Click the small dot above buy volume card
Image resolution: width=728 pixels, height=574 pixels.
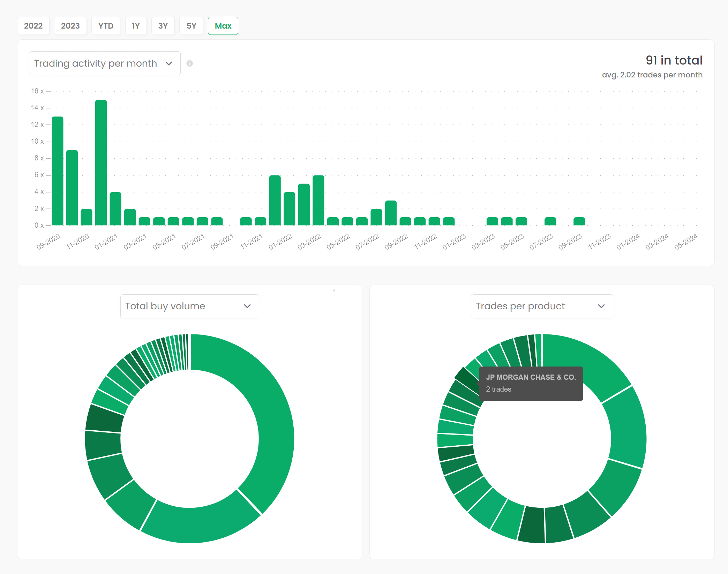[x=334, y=290]
